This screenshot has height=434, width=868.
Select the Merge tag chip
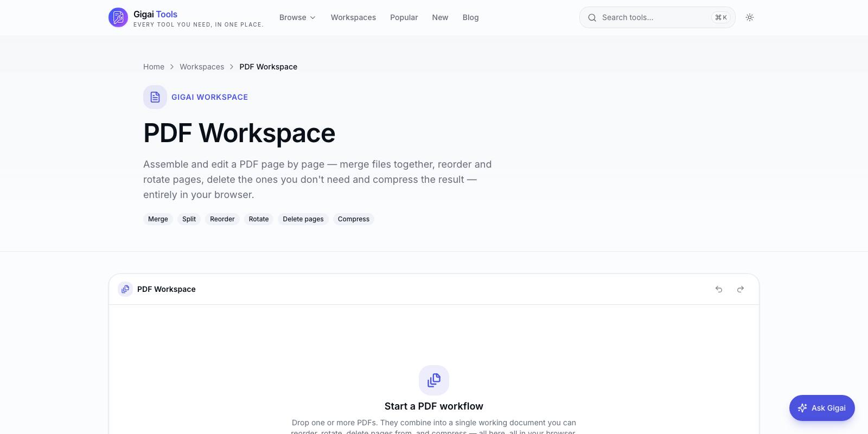point(158,219)
